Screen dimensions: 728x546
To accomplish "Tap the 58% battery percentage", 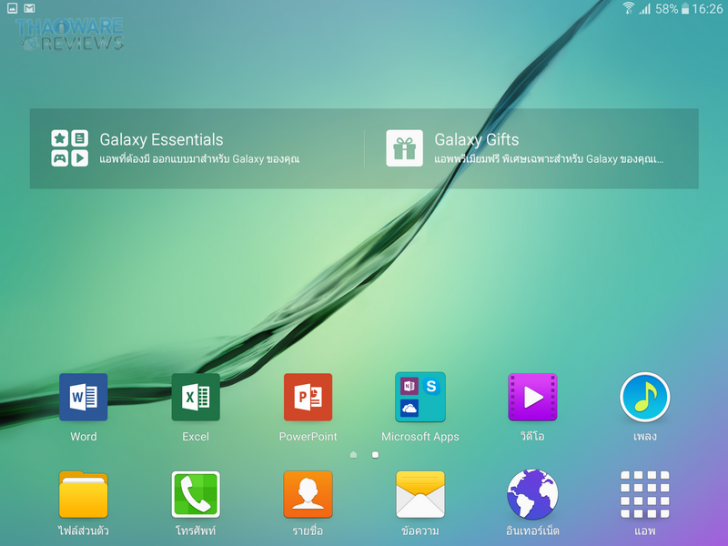I will pos(667,9).
